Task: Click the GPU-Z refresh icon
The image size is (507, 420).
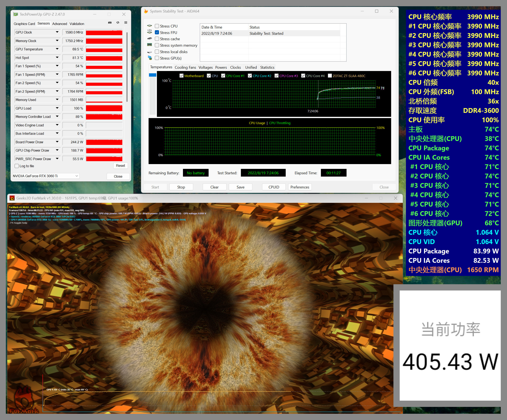Action: pyautogui.click(x=118, y=22)
